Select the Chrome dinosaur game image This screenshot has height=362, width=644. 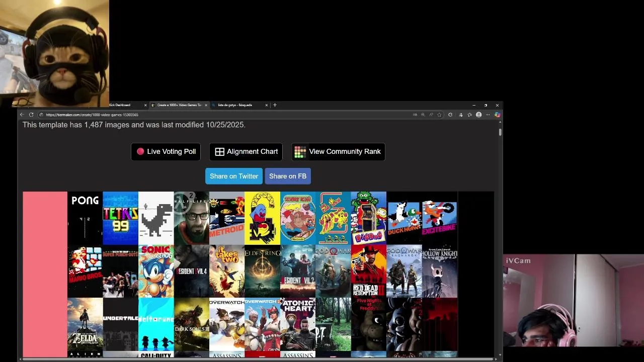tap(156, 218)
